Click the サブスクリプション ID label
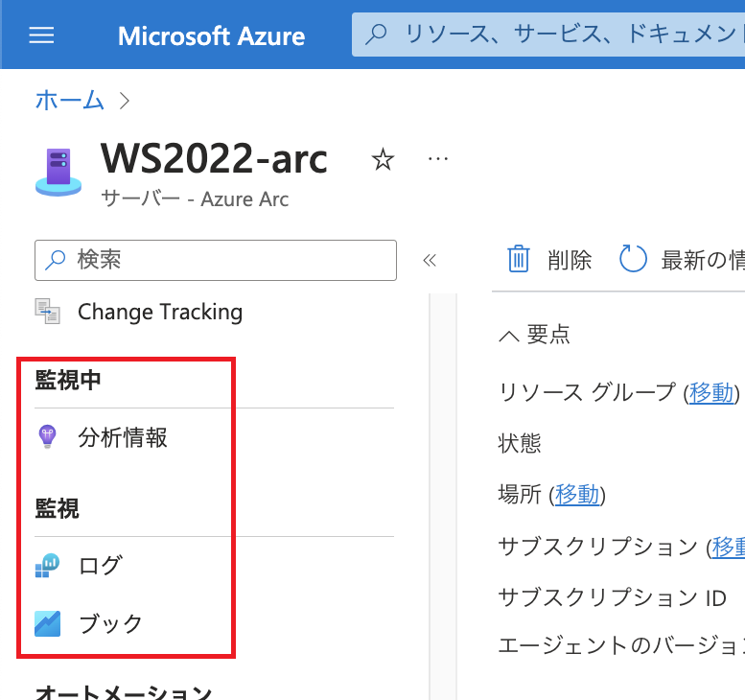Screen dimensions: 745x700 [x=612, y=597]
